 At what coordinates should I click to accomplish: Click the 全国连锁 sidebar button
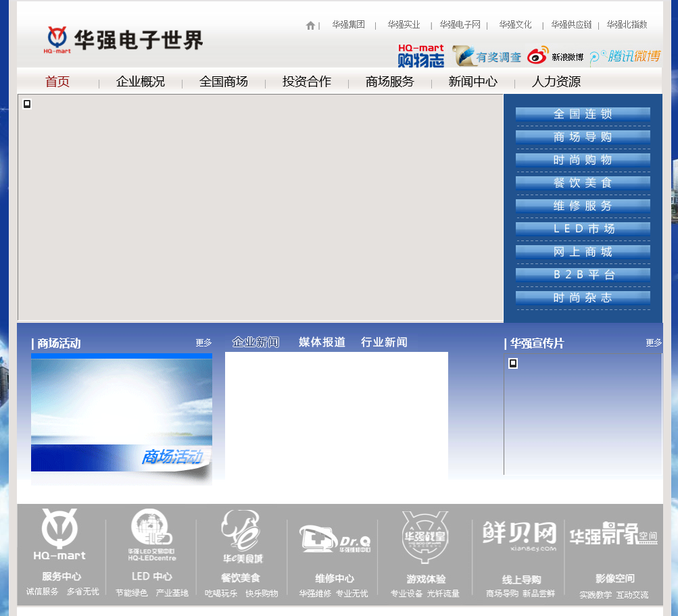[583, 114]
